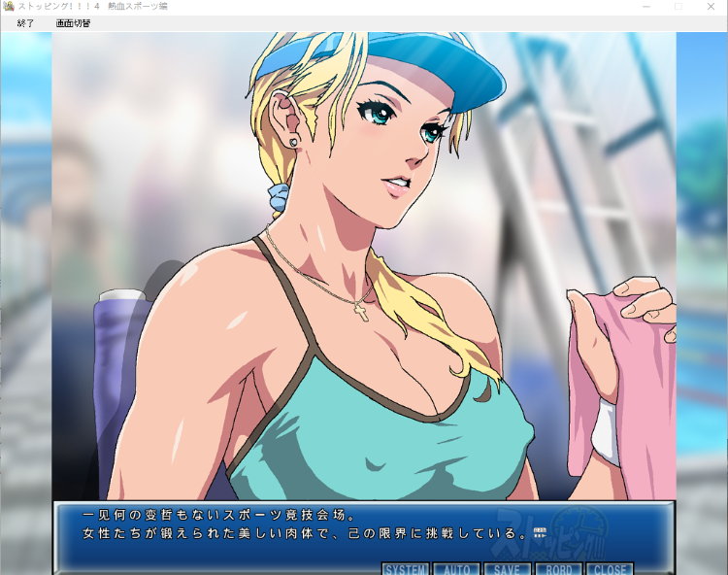Open the 終了 menu
The width and height of the screenshot is (728, 575).
coord(25,23)
